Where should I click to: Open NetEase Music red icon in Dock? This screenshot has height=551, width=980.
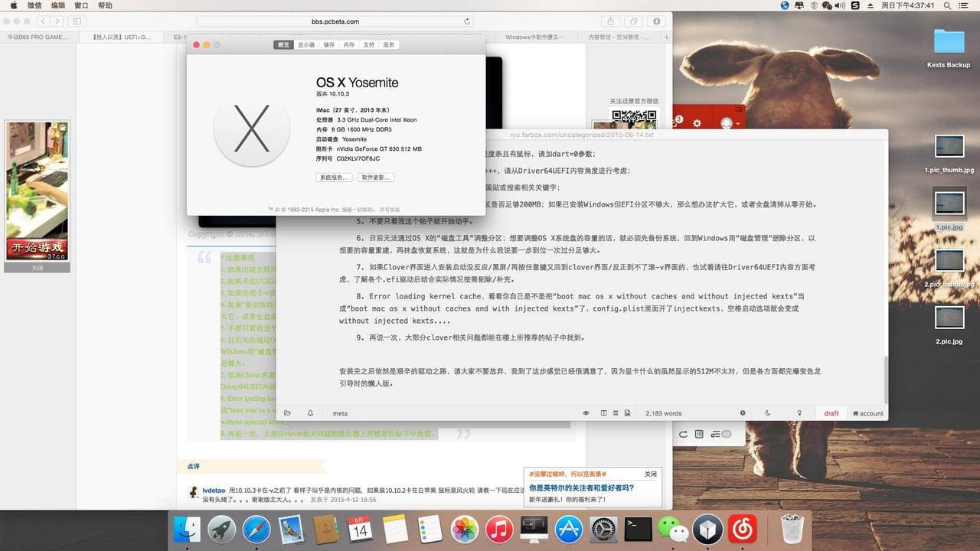pos(742,529)
